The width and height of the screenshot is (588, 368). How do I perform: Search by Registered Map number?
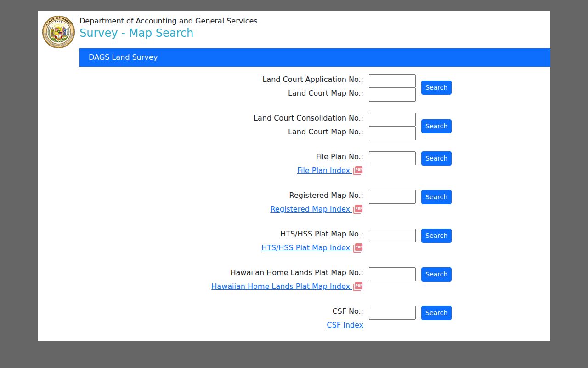point(436,197)
